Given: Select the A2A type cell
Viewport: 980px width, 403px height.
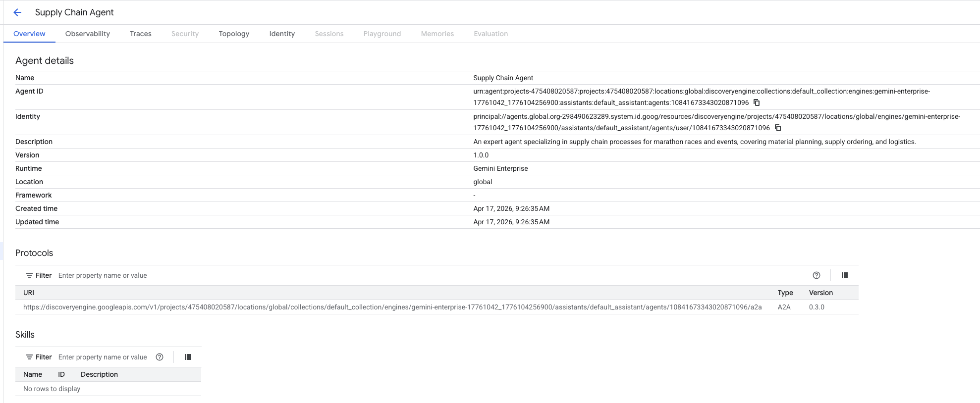Looking at the screenshot, I should click(784, 307).
